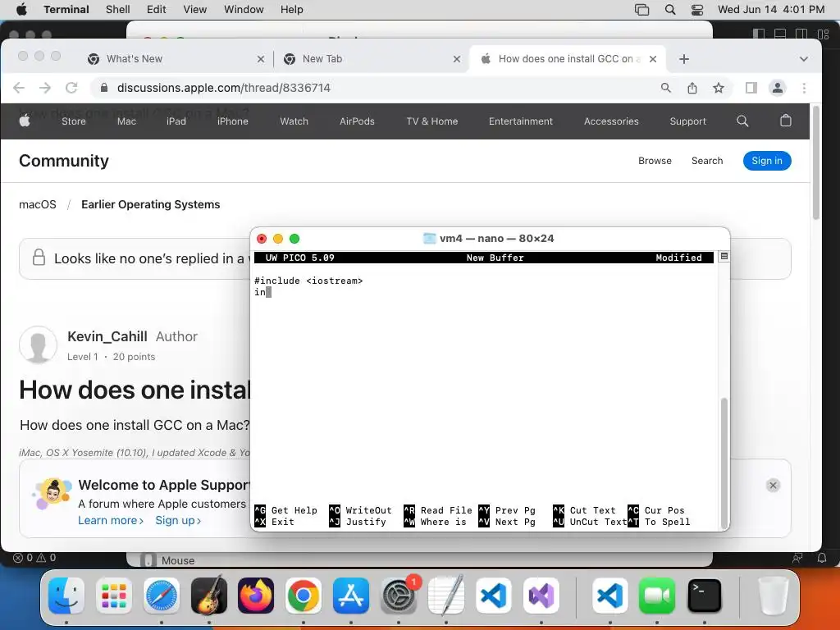Open the Mac navigation item
This screenshot has width=840, height=630.
click(126, 121)
